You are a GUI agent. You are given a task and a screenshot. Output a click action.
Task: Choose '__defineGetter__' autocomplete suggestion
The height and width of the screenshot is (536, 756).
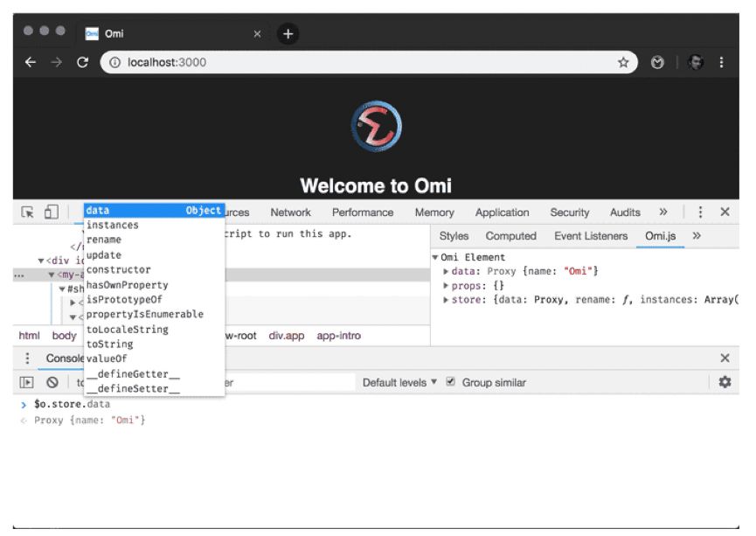[155, 374]
